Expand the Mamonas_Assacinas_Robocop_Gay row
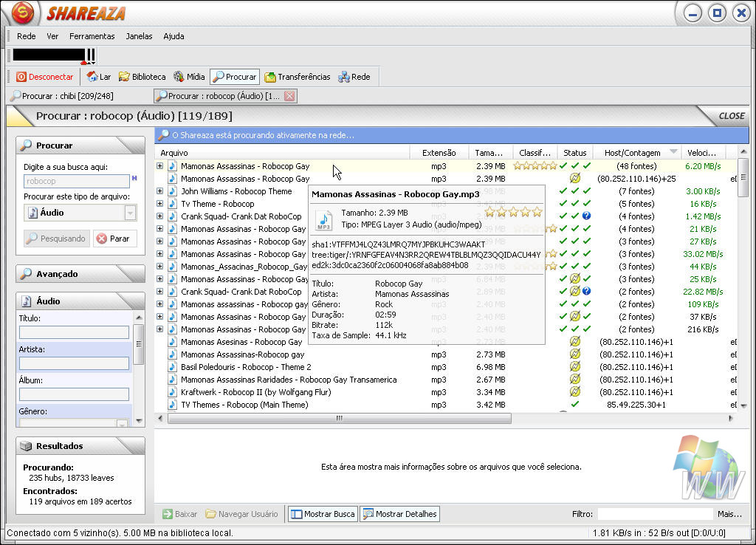The width and height of the screenshot is (756, 545). point(159,267)
